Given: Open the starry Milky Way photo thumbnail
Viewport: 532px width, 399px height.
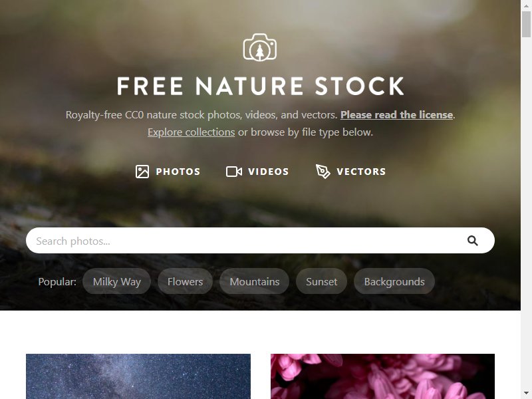Looking at the screenshot, I should pyautogui.click(x=138, y=376).
